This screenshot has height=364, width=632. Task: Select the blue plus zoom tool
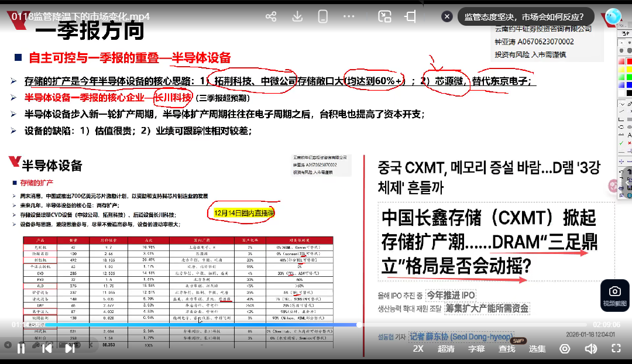point(621,162)
